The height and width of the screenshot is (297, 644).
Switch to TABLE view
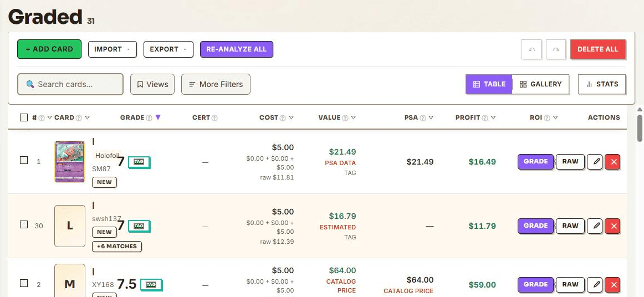pyautogui.click(x=489, y=84)
